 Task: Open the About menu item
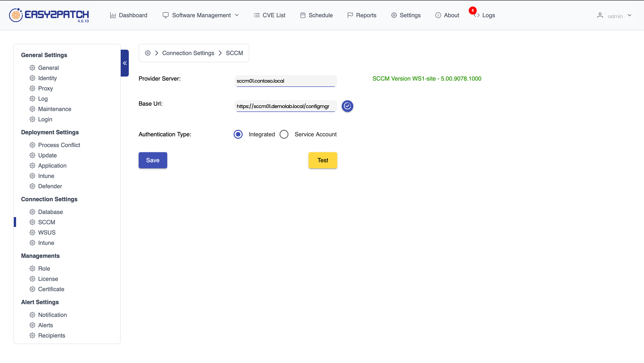pyautogui.click(x=447, y=15)
